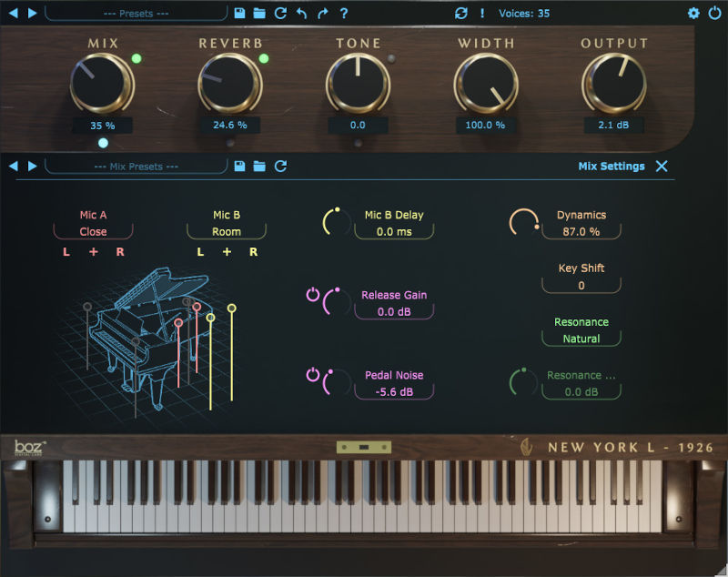The width and height of the screenshot is (728, 577).
Task: Select the L channel under Mic A
Action: (66, 252)
